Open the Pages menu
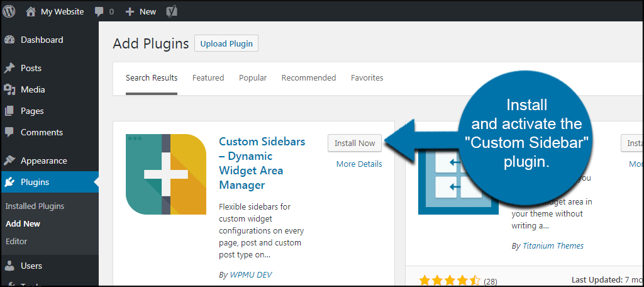644x287 pixels. point(32,111)
